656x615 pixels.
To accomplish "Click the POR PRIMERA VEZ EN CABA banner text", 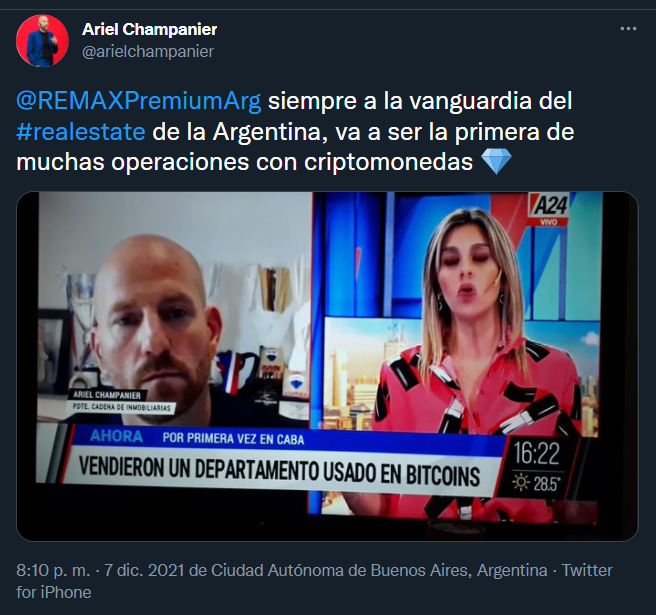I will click(x=233, y=438).
